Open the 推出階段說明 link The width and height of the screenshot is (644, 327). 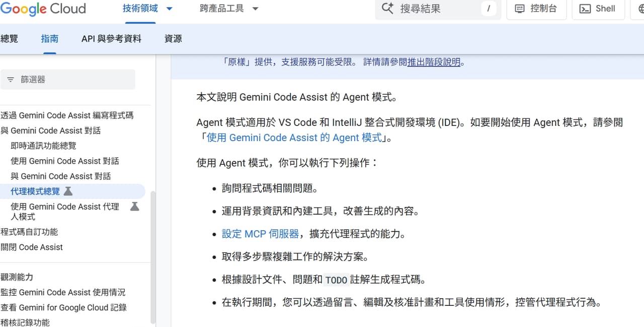click(434, 62)
